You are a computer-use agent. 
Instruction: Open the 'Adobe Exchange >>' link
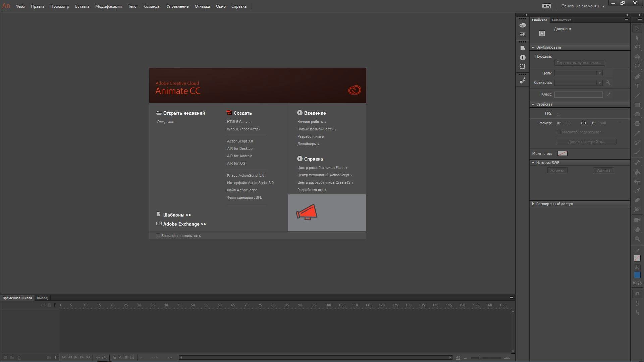[x=184, y=224]
